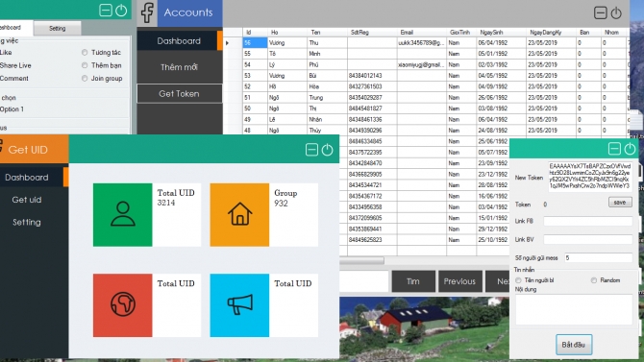Screen dimensions: 644x362
Task: Click power icon in Get UID window
Action: click(328, 150)
